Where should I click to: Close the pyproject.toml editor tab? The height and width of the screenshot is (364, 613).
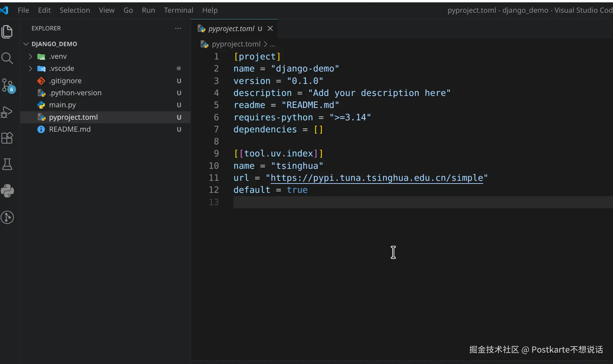pos(270,28)
